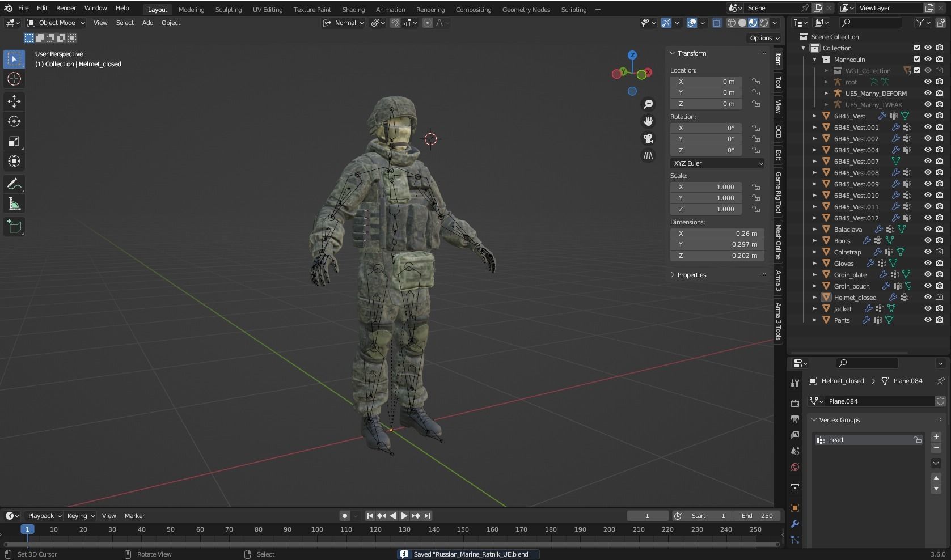Open the File menu

pyautogui.click(x=23, y=8)
